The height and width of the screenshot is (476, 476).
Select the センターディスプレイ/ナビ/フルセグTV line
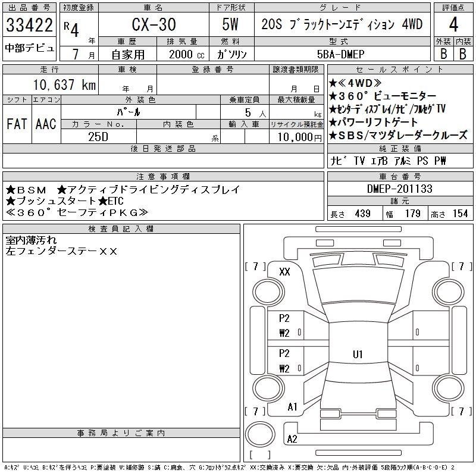387,109
